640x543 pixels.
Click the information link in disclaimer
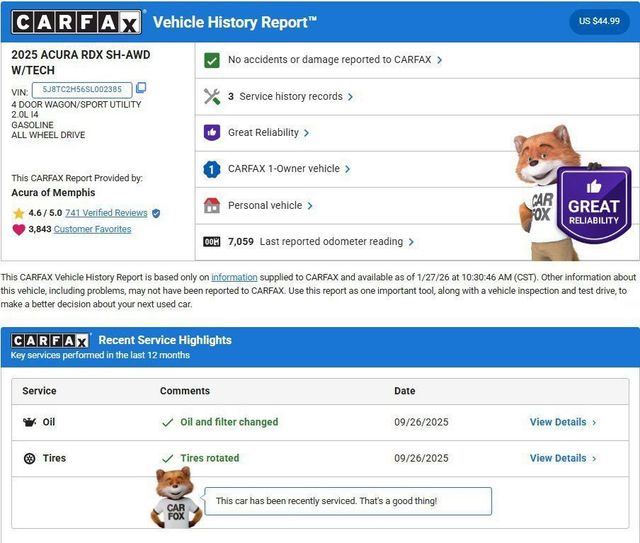pos(234,277)
